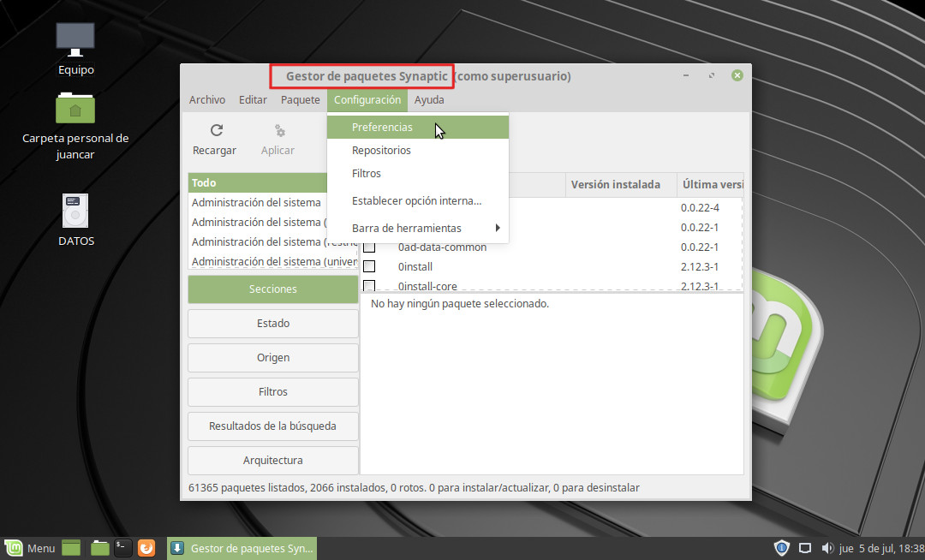Select Preferencias from the Configuración menu
This screenshot has width=925, height=560.
tap(382, 128)
